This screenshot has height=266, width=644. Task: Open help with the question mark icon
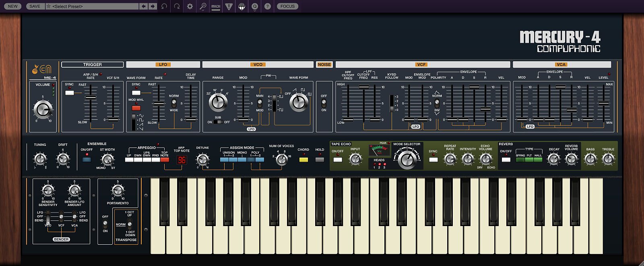(267, 6)
